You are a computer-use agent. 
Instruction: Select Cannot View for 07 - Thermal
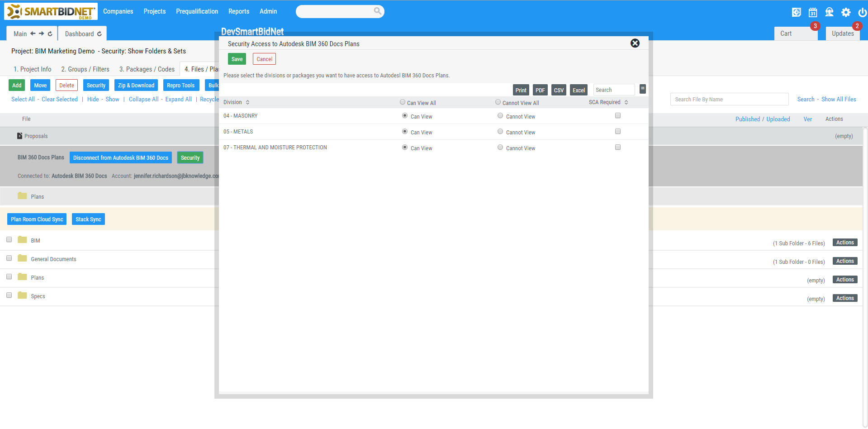[500, 148]
